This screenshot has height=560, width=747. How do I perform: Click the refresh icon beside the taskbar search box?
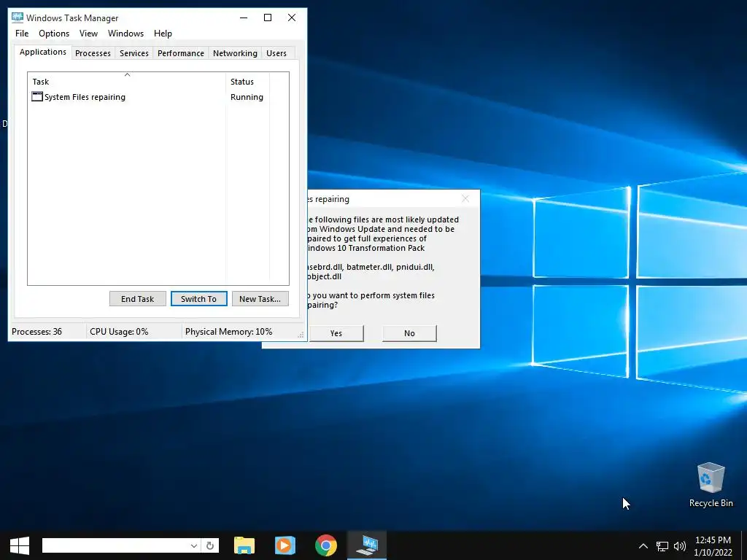pyautogui.click(x=210, y=545)
